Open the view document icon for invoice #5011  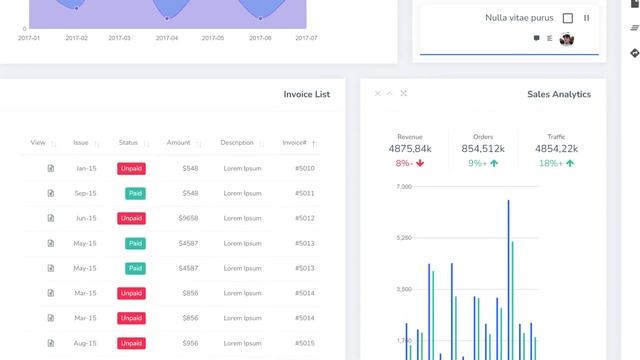tap(51, 193)
